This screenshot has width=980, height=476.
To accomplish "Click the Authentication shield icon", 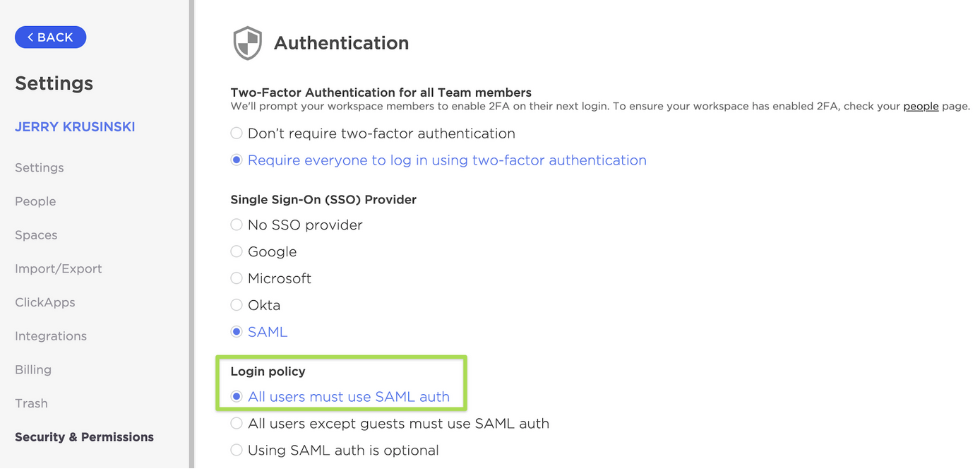I will point(247,43).
